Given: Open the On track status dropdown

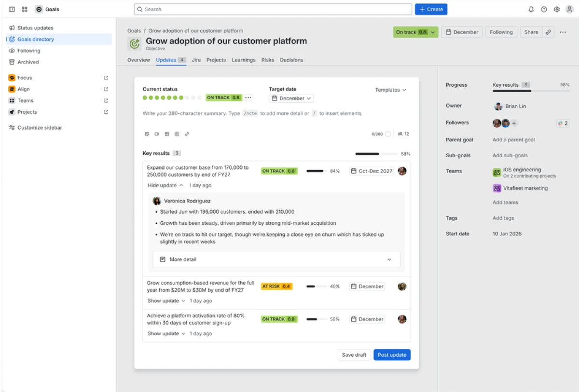Looking at the screenshot, I should 415,32.
